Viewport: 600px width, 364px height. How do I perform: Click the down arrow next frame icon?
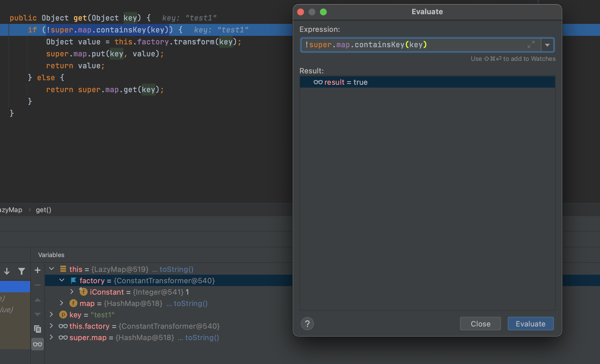[x=7, y=271]
